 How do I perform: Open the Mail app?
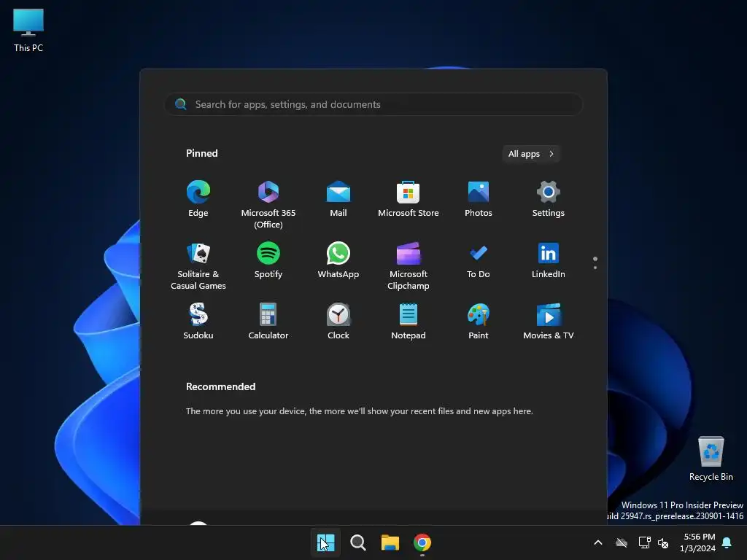tap(338, 199)
